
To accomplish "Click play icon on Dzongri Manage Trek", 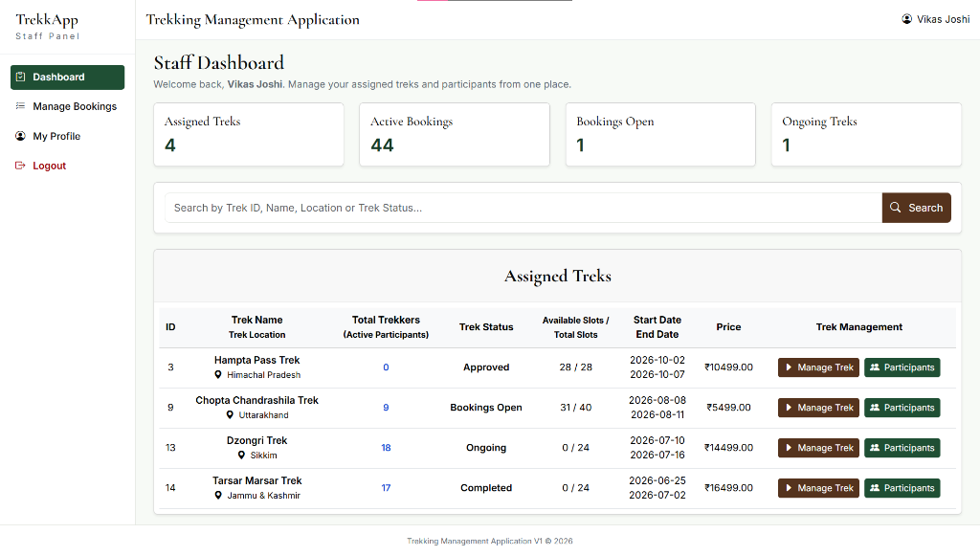I will point(789,448).
